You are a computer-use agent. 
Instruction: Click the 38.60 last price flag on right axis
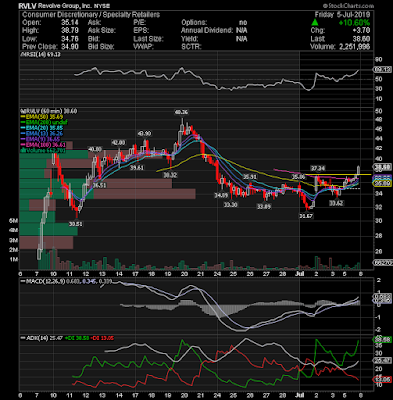382,167
